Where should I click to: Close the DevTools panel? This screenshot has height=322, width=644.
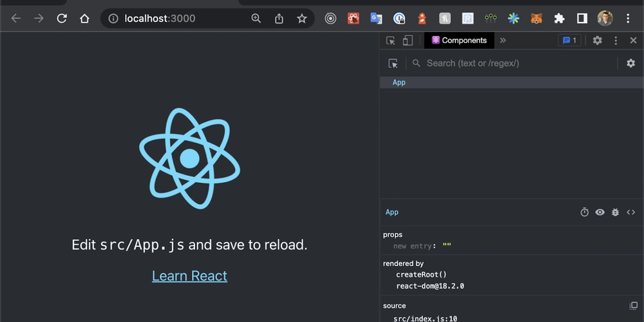pos(633,40)
